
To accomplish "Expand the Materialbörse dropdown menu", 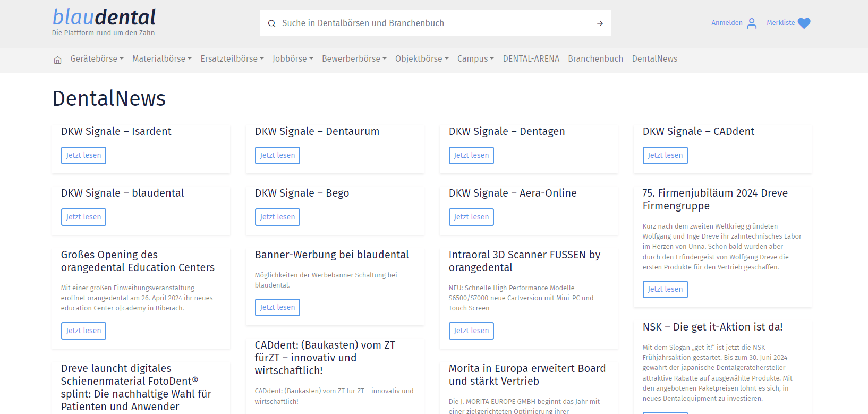I will [162, 59].
